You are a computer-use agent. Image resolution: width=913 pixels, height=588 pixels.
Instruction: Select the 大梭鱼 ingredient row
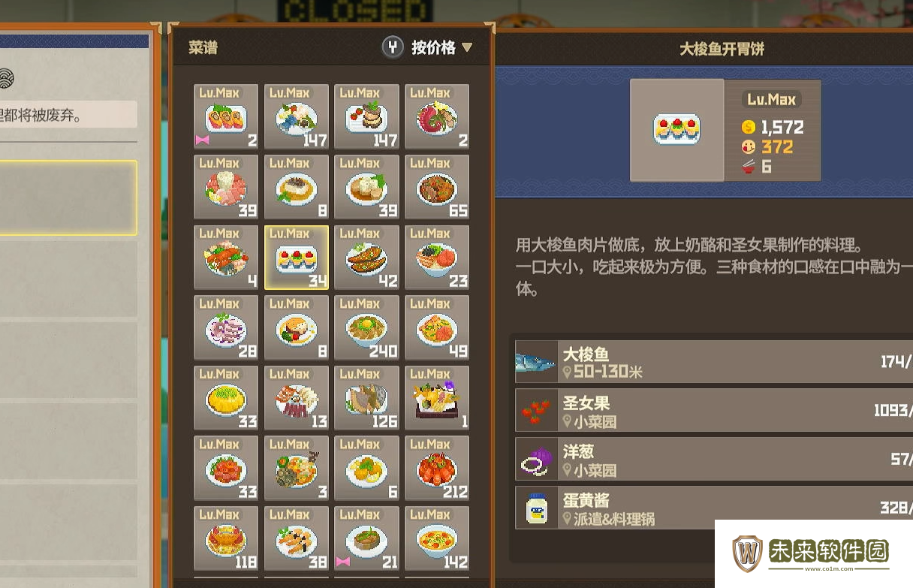point(714,361)
